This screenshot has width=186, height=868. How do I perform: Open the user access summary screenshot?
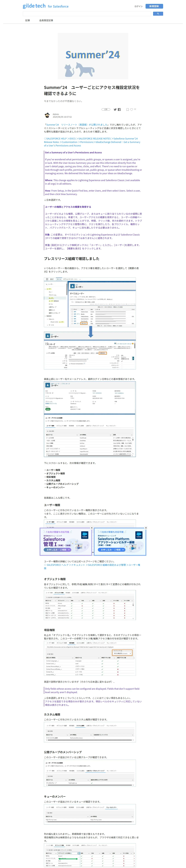90,419
